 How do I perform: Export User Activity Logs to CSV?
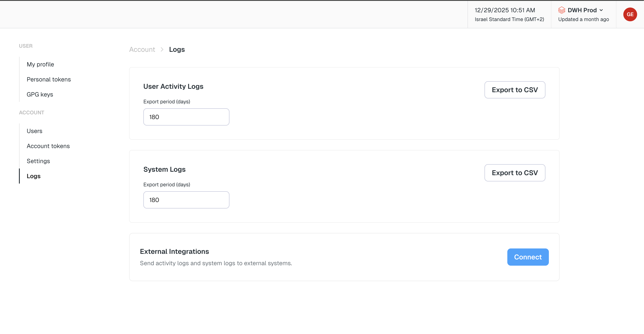pyautogui.click(x=514, y=90)
